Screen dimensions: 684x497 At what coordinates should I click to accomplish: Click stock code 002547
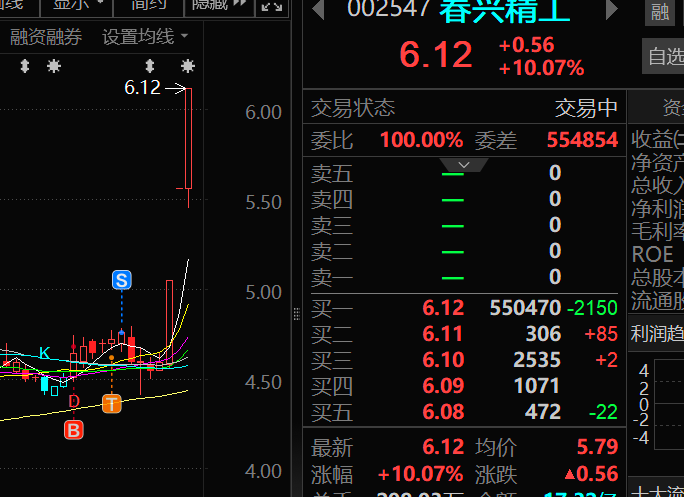click(389, 9)
